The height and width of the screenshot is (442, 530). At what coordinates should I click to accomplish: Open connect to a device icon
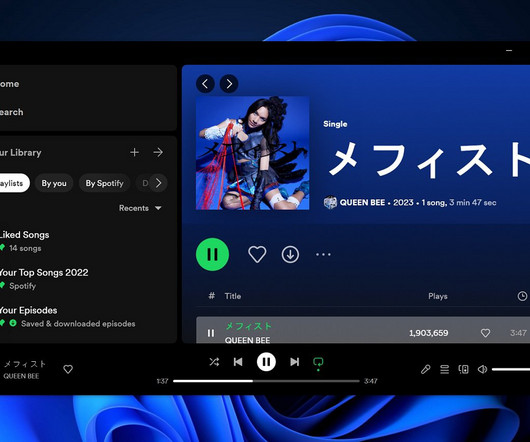(463, 369)
